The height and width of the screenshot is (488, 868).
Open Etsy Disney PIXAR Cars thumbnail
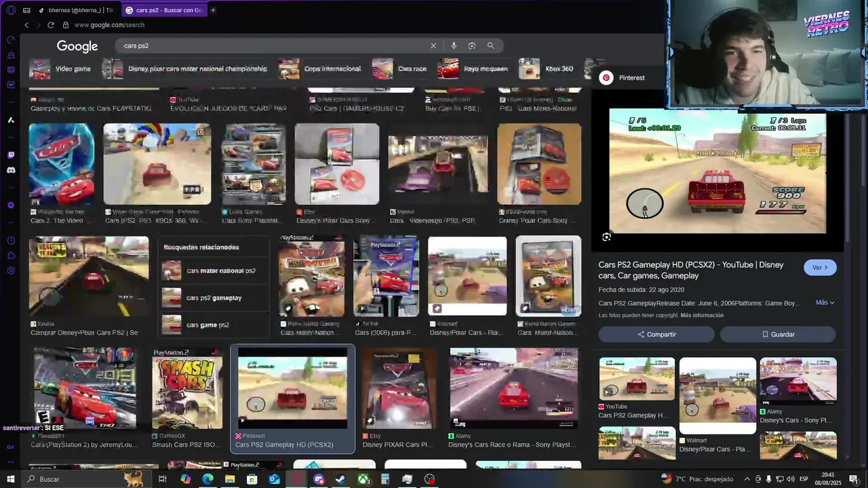pyautogui.click(x=398, y=388)
